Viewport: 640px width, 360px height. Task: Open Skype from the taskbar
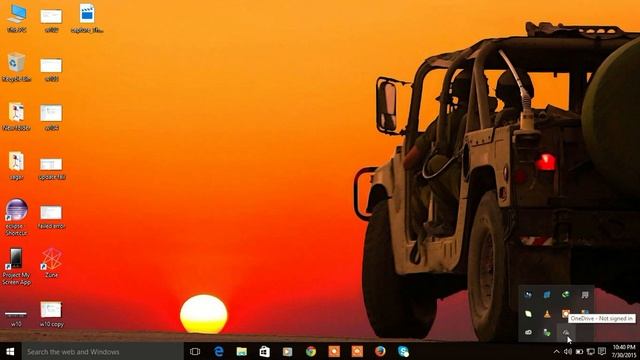[x=403, y=351]
